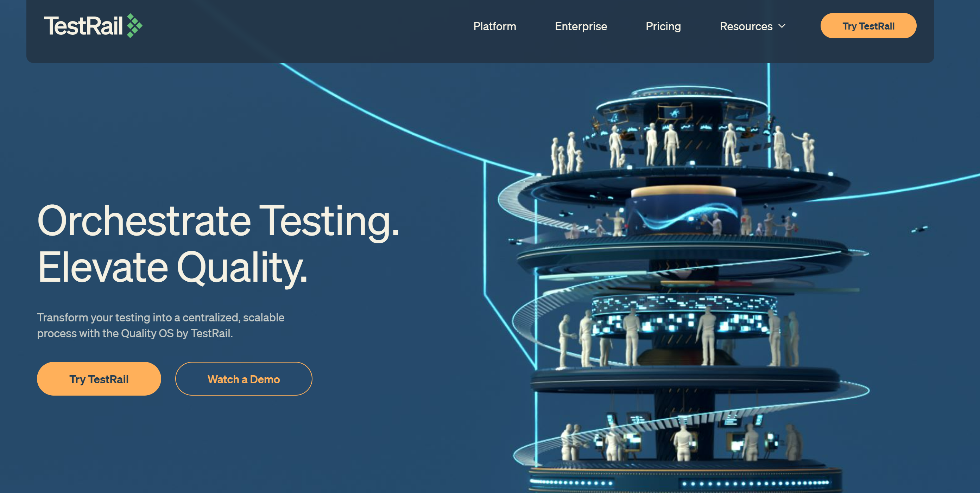Click the 'Transform your testing into a centralized' paragraph
Screen dimensions: 980x493
pyautogui.click(x=160, y=325)
